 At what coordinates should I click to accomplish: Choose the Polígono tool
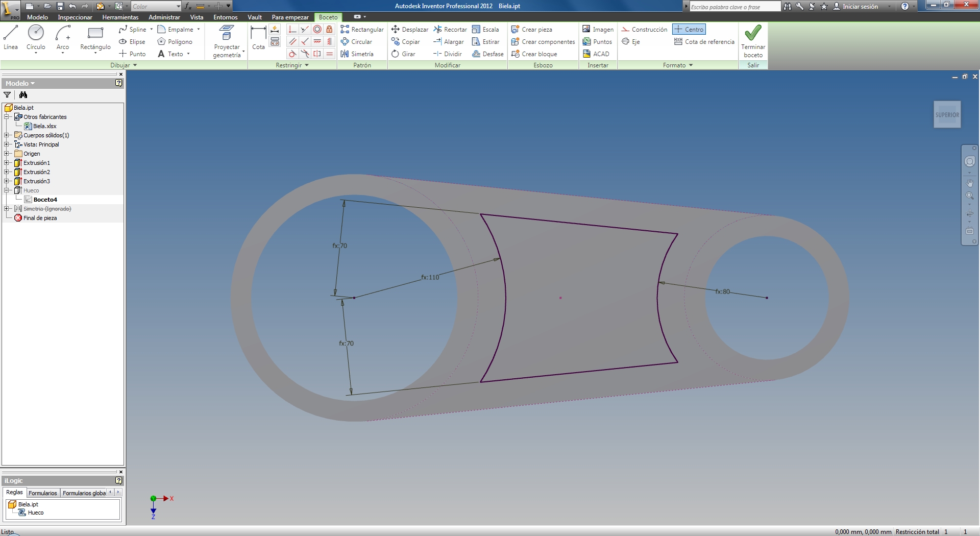[175, 42]
